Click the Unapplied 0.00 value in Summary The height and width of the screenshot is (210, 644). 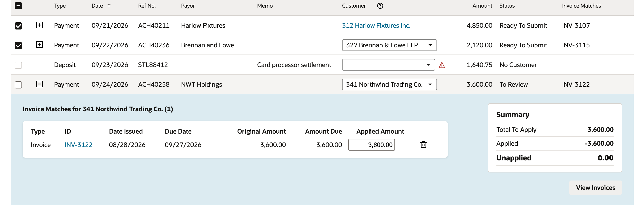coord(605,158)
